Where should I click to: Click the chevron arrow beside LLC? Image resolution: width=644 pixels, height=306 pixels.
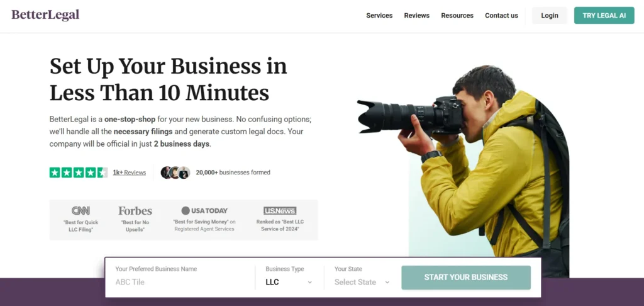309,282
